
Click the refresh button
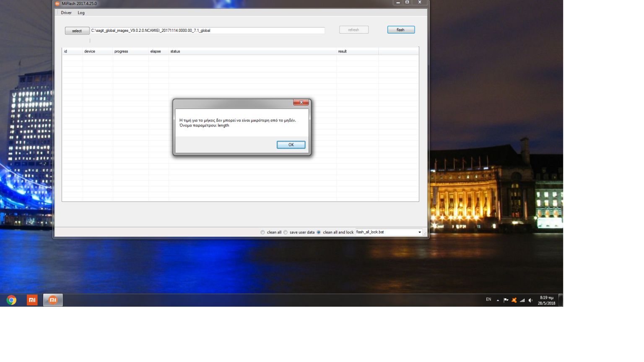click(x=354, y=30)
